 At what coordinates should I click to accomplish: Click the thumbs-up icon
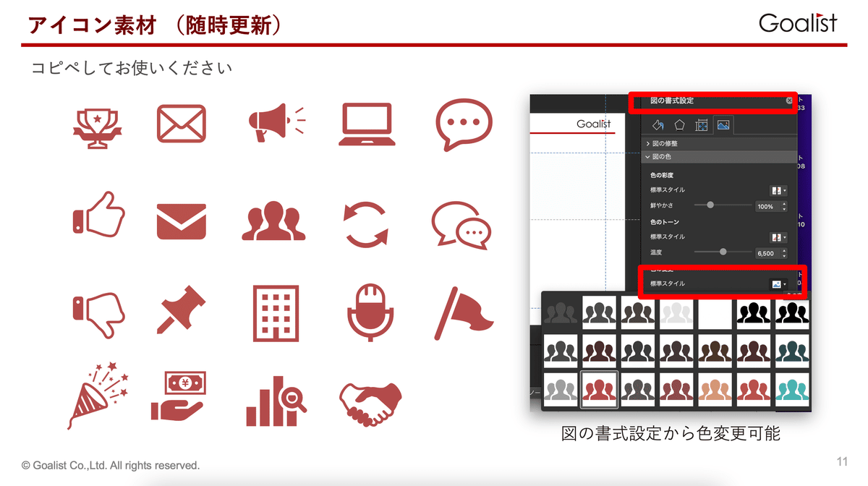click(98, 213)
